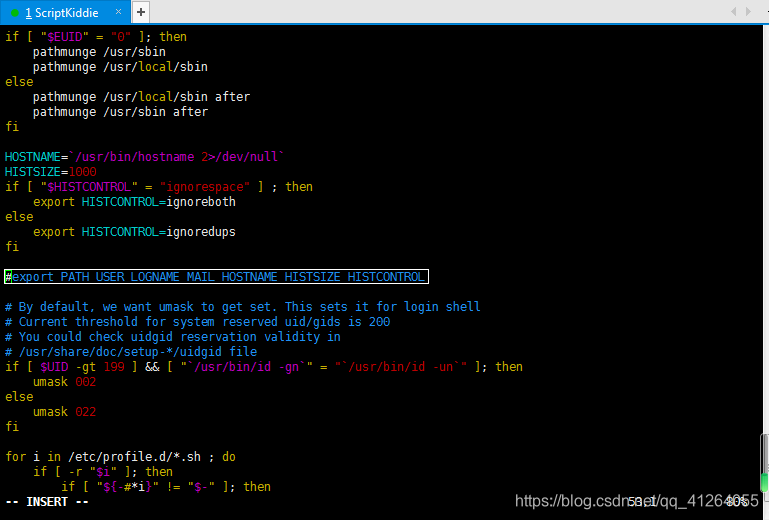
Task: Click on 'export HISTCONTROL=ignoredups' line
Action: pyautogui.click(x=134, y=232)
